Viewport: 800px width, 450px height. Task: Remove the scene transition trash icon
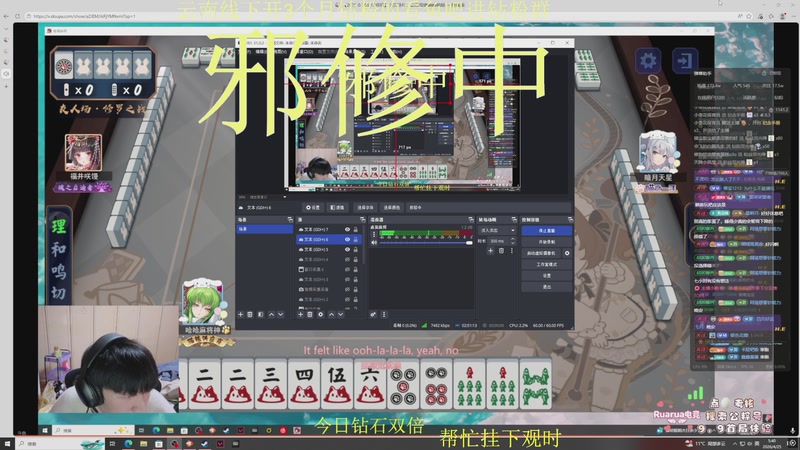[x=501, y=251]
